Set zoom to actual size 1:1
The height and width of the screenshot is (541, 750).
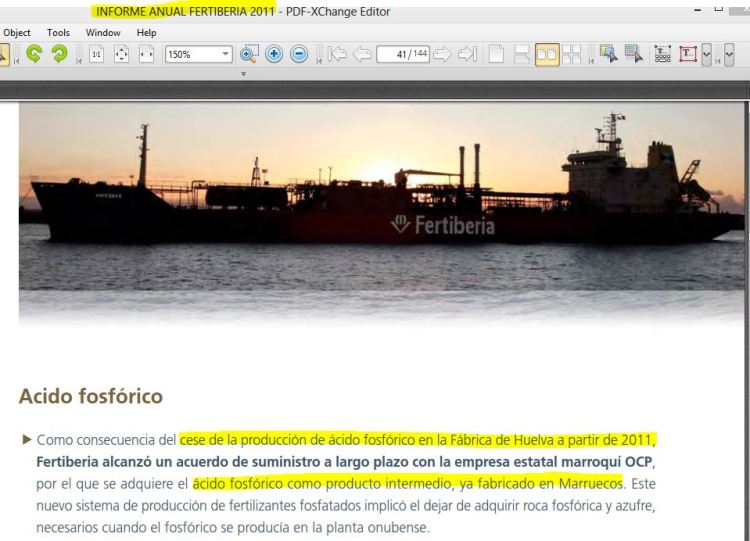point(97,56)
